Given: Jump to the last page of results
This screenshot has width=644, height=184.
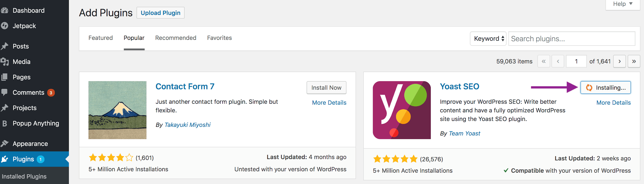Looking at the screenshot, I should pyautogui.click(x=634, y=61).
